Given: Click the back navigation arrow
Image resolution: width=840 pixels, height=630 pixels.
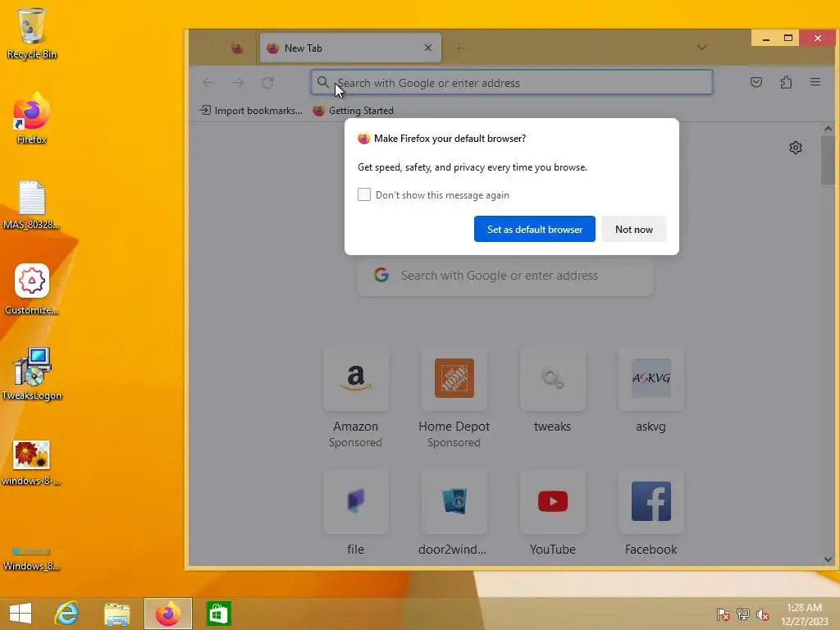Looking at the screenshot, I should point(208,83).
